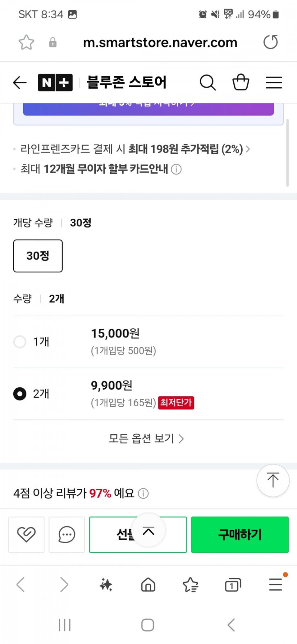Image resolution: width=297 pixels, height=644 pixels.
Task: Tap the back arrow beside the N+ logo
Action: point(20,83)
